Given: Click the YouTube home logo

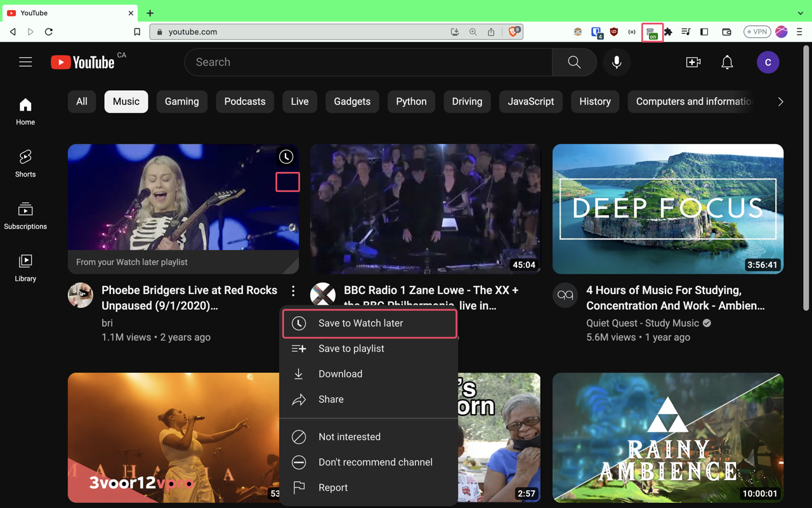Looking at the screenshot, I should tap(83, 62).
